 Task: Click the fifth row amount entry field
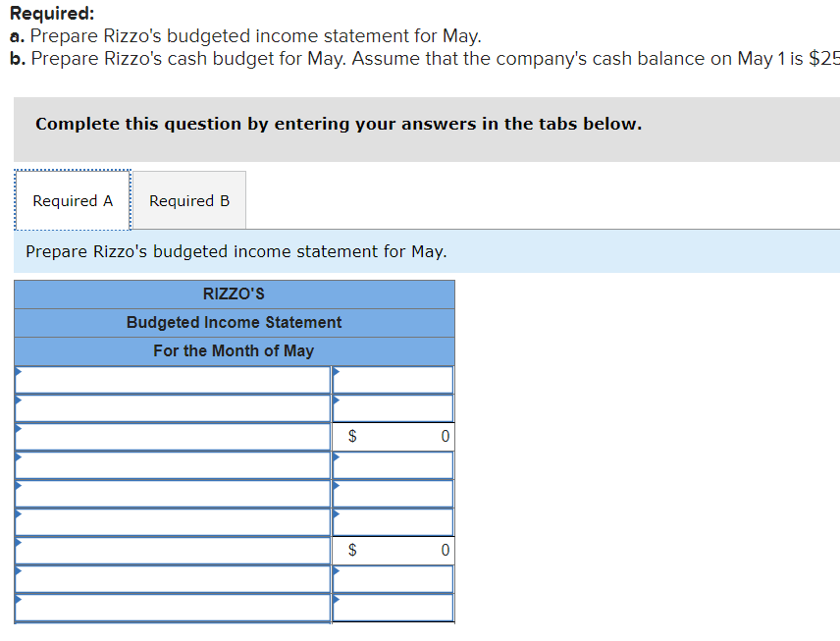(x=393, y=493)
